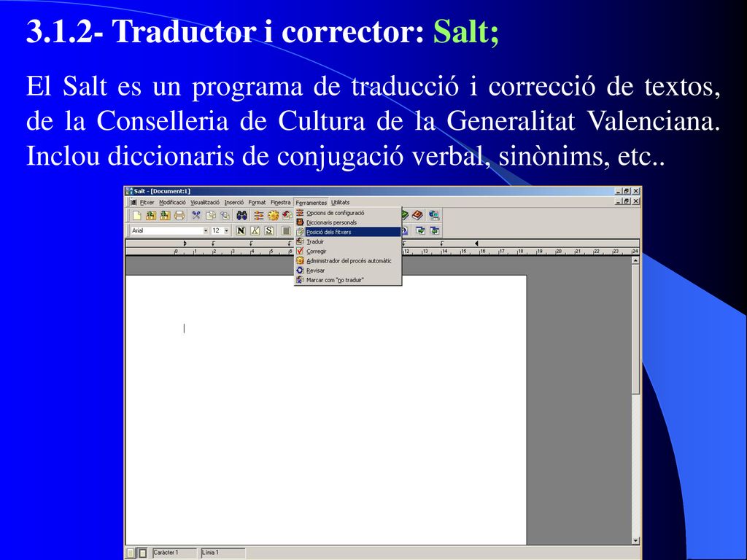747x560 pixels.
Task: Choose Corregir from Ferramentes menu
Action: 348,251
